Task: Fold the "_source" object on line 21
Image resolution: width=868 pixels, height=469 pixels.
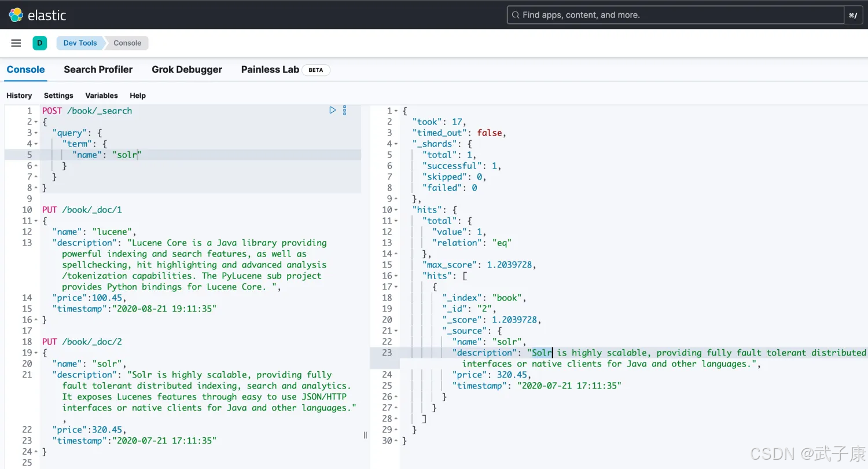Action: coord(396,331)
